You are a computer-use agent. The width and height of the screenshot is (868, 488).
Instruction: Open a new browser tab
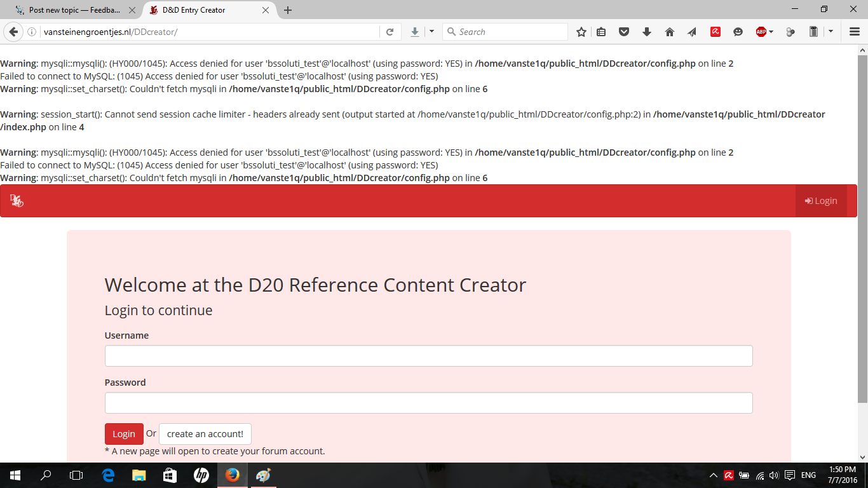(x=288, y=10)
